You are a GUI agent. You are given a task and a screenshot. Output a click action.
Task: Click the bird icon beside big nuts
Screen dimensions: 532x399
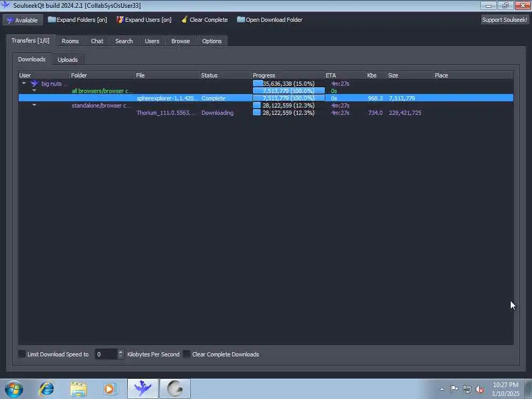coord(34,84)
